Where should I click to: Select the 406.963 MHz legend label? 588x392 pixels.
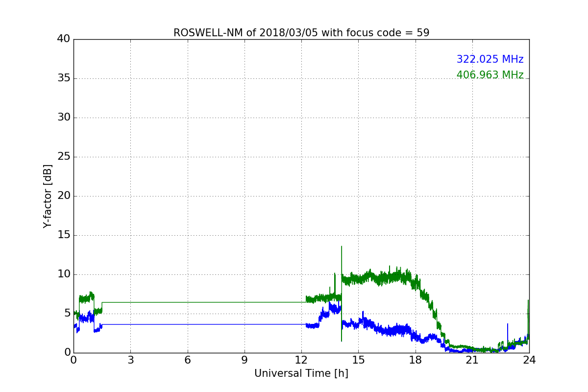(490, 75)
